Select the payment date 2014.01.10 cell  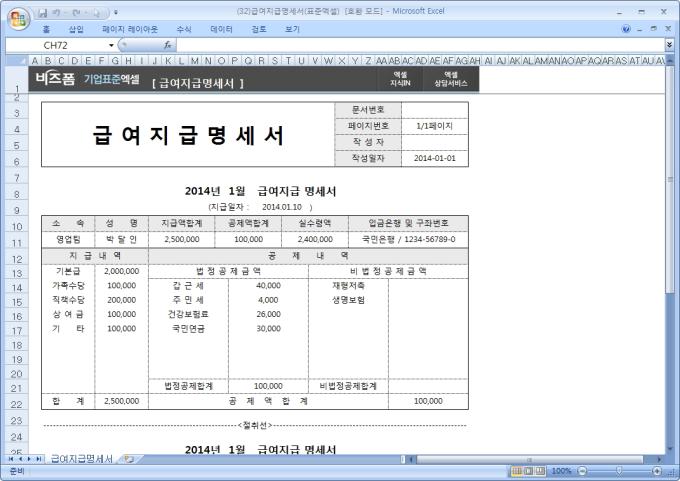[x=281, y=207]
